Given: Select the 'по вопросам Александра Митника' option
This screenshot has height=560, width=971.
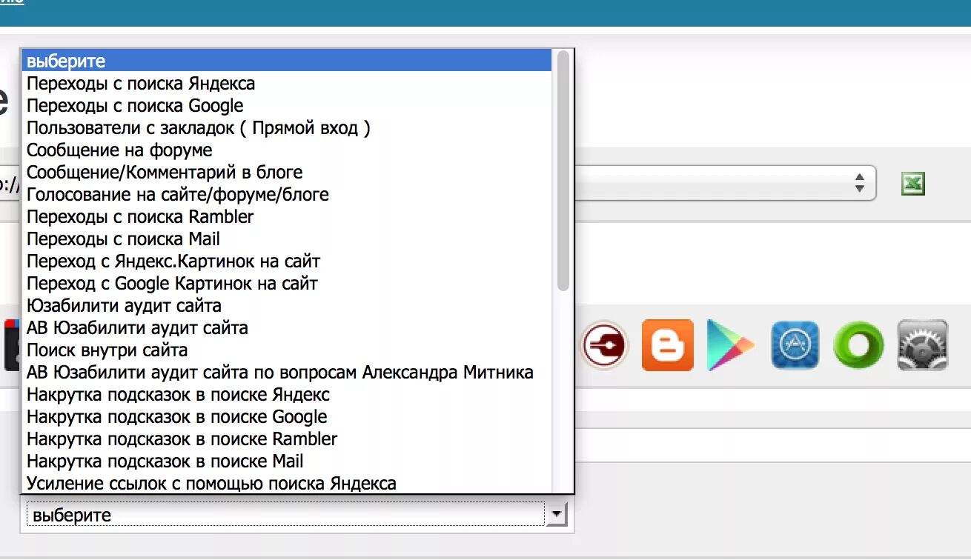Looking at the screenshot, I should [x=287, y=372].
